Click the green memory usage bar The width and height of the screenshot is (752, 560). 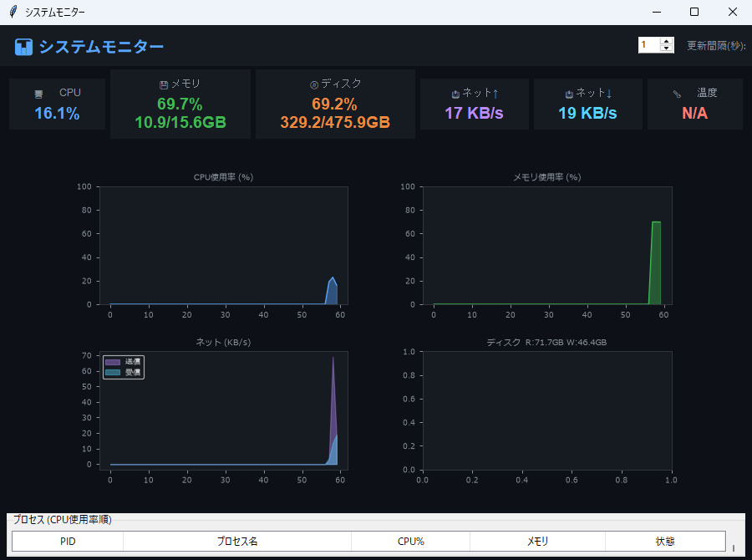pos(656,262)
